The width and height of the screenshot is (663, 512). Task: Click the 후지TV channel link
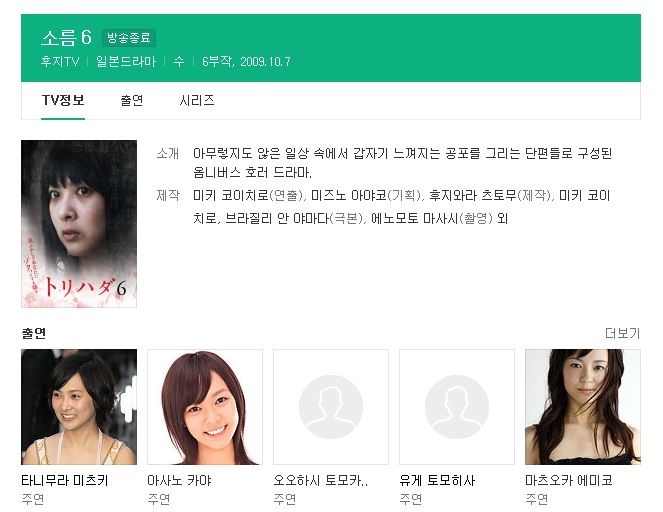[60, 62]
